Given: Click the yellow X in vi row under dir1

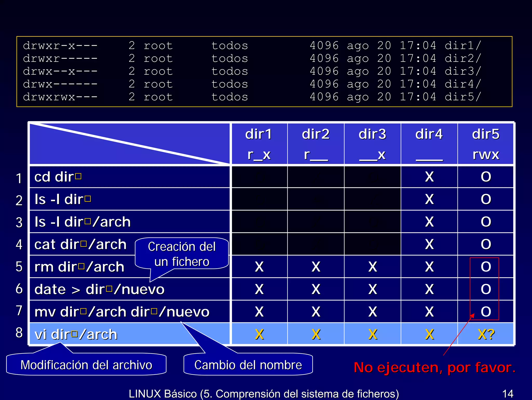Looking at the screenshot, I should point(259,334).
